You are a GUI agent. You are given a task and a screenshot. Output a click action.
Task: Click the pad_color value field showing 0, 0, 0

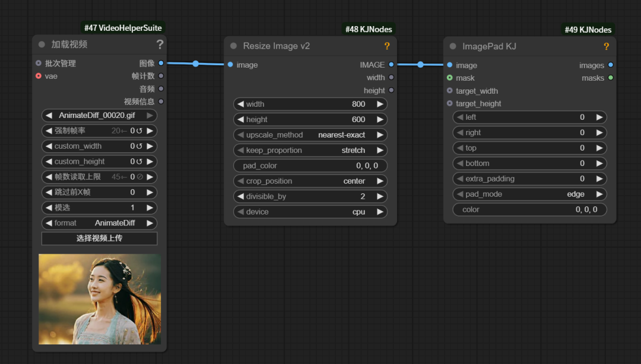click(x=310, y=165)
